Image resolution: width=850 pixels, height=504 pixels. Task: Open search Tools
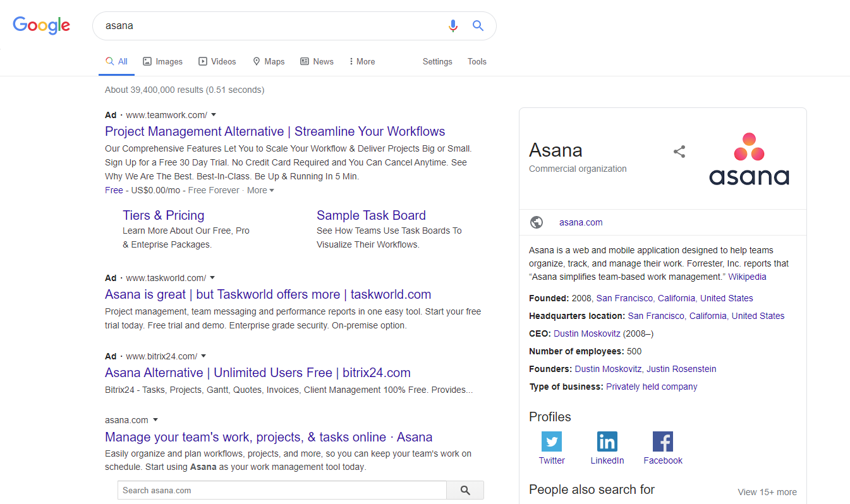[477, 61]
